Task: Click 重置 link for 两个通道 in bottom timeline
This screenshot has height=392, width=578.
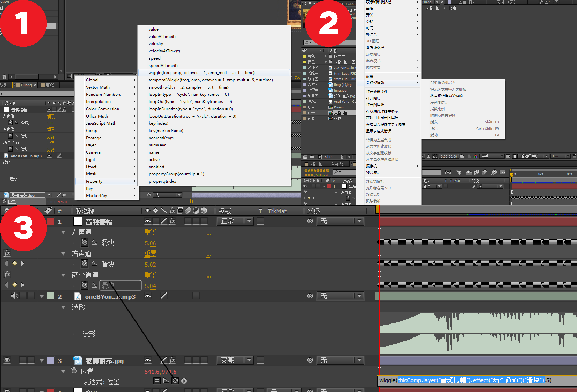Action: [151, 275]
